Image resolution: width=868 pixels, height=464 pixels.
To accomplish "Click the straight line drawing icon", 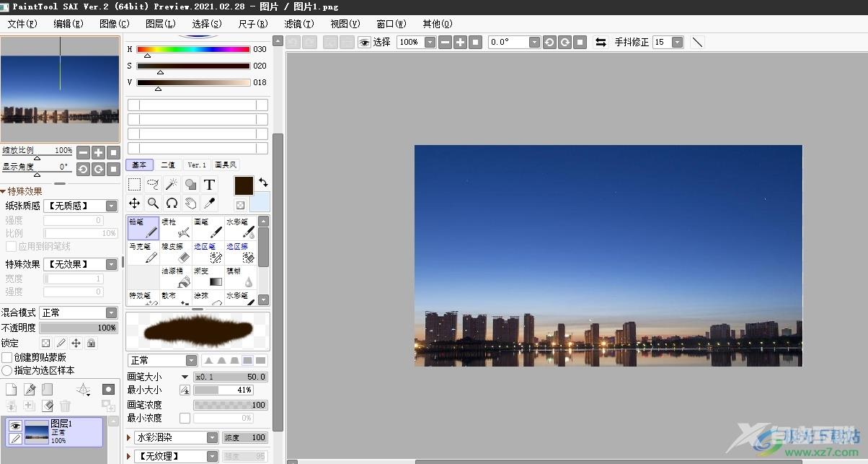I will point(697,43).
